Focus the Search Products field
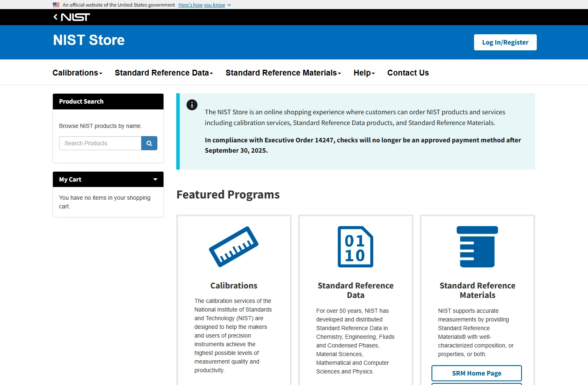The width and height of the screenshot is (588, 385). (100, 143)
